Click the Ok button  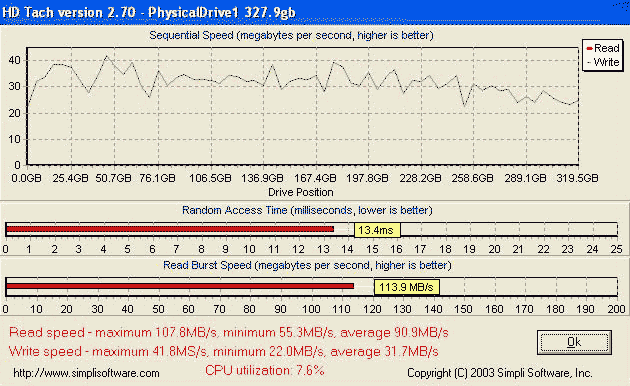coord(574,342)
